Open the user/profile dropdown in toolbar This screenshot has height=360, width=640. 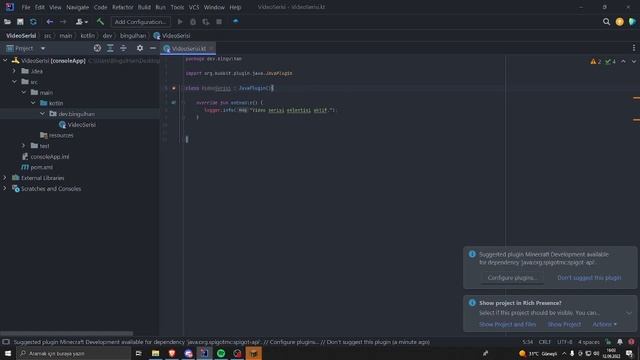pos(82,22)
